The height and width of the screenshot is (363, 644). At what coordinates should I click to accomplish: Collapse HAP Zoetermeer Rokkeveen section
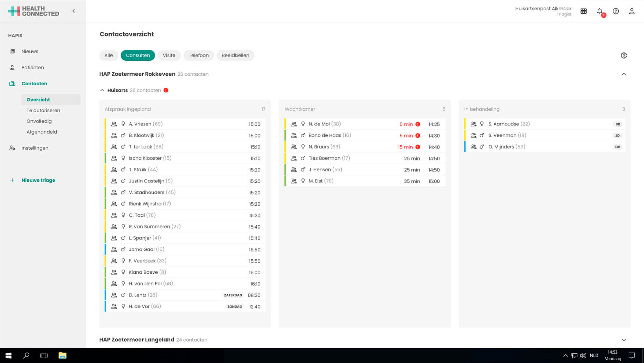[x=623, y=74]
